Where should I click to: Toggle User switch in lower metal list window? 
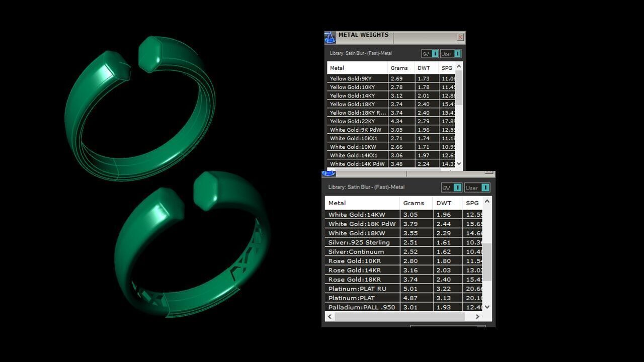pyautogui.click(x=477, y=188)
